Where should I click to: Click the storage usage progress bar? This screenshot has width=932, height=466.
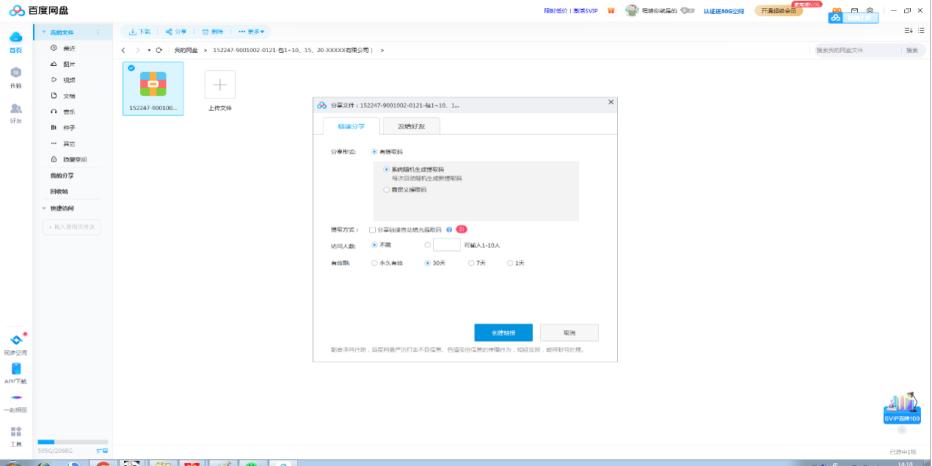point(73,442)
